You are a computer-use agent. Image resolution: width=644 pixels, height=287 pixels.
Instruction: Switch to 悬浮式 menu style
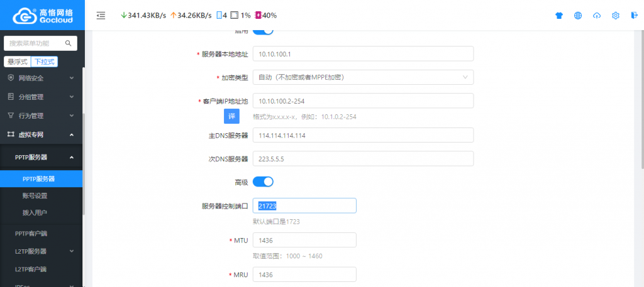pos(17,62)
